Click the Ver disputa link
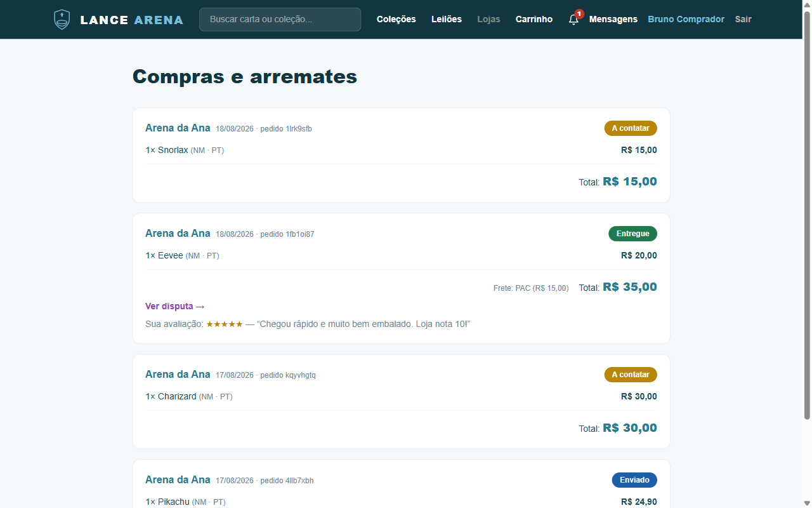 [x=174, y=306]
